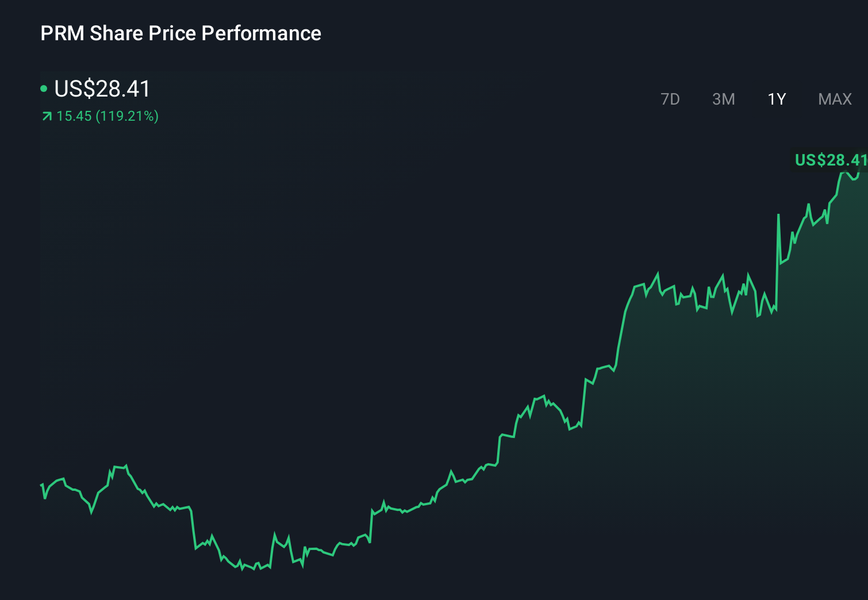Click the upward trend arrow icon
This screenshot has height=600, width=868.
[x=46, y=116]
